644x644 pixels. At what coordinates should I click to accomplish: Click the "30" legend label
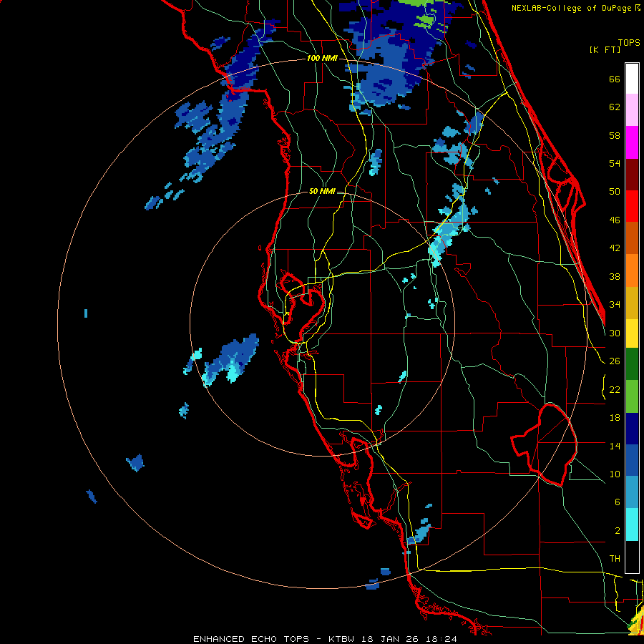615,333
